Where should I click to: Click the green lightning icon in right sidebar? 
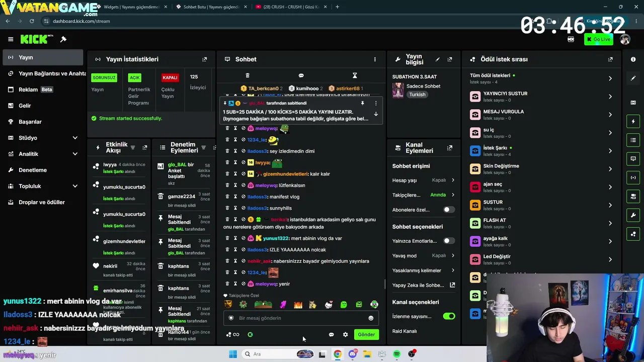(633, 121)
